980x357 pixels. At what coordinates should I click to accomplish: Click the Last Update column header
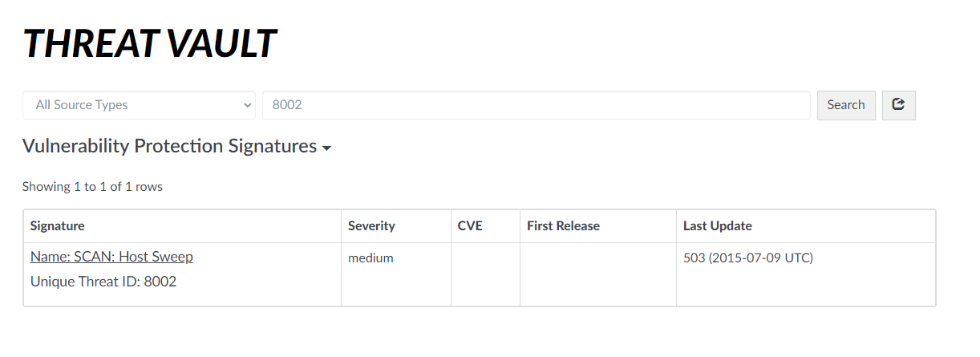(718, 226)
